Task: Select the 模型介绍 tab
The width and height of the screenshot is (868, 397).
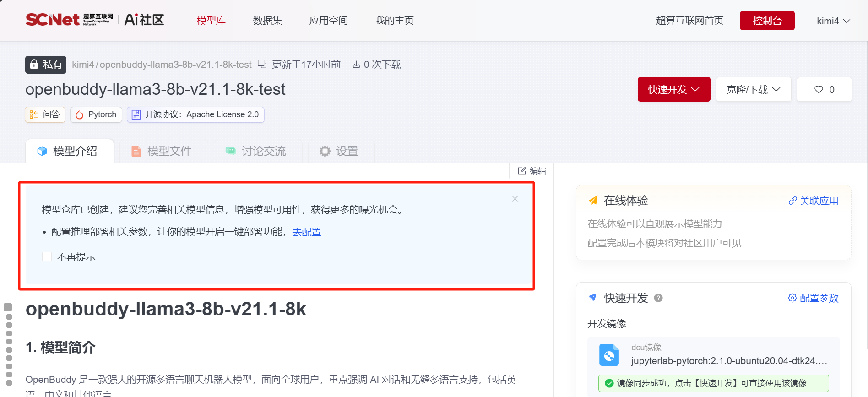Action: pyautogui.click(x=69, y=151)
